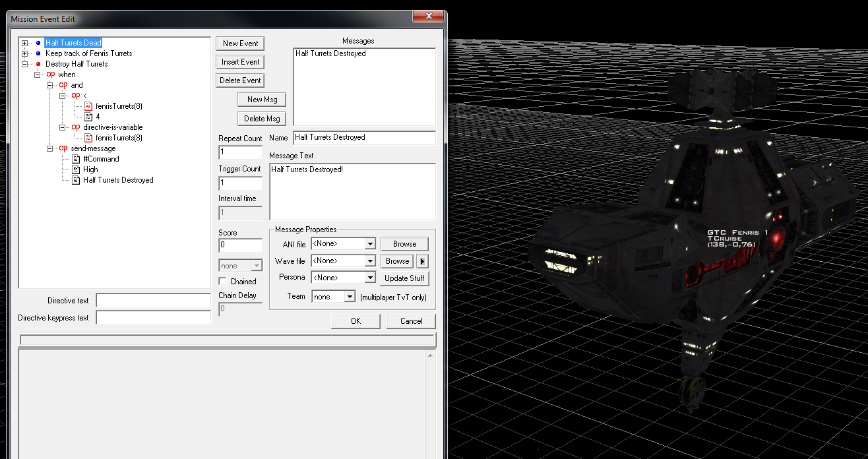
Task: Click the data icon beside the number 4
Action: tap(88, 117)
